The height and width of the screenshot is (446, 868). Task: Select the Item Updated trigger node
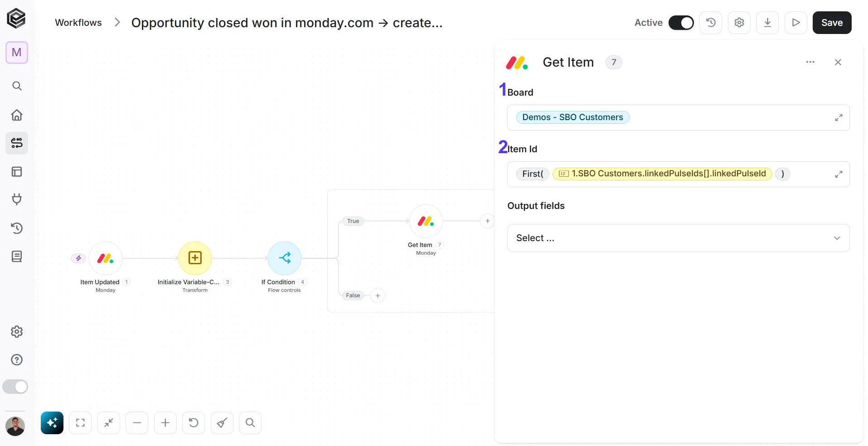pos(106,258)
